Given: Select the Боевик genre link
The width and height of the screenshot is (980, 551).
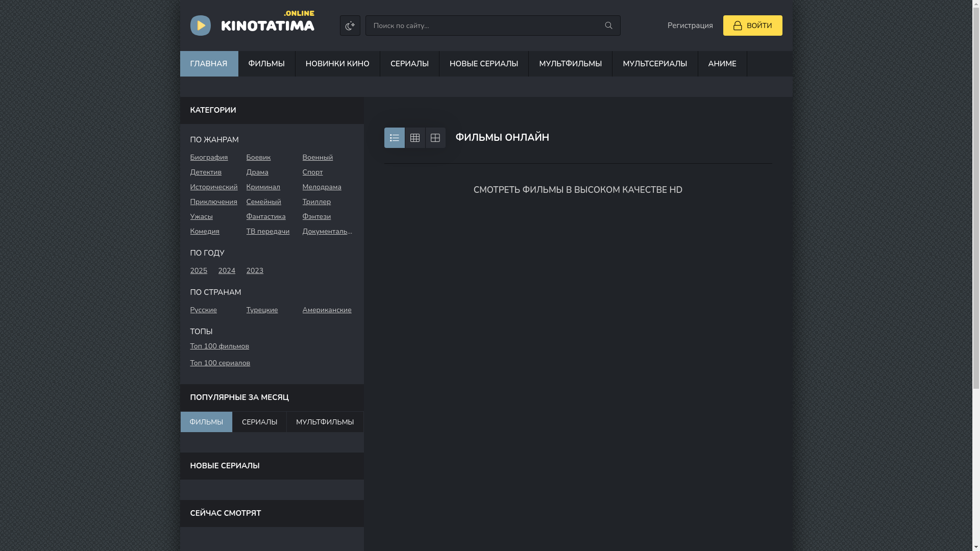Looking at the screenshot, I should (258, 158).
